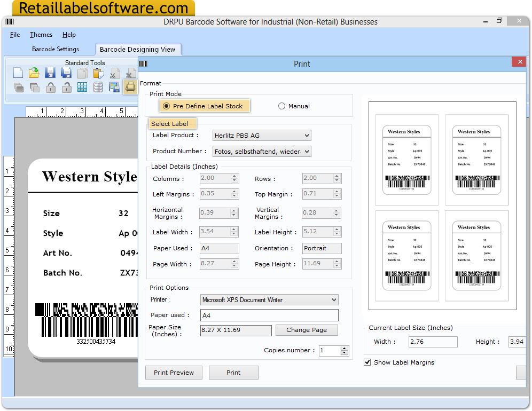This screenshot has width=532, height=411.
Task: Click the Western Style heading on the canvas
Action: coord(90,177)
